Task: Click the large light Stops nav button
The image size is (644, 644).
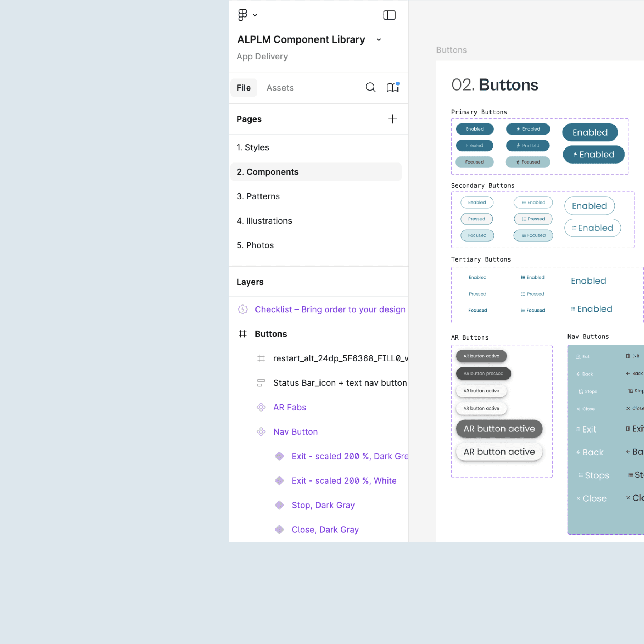Action: [x=594, y=475]
